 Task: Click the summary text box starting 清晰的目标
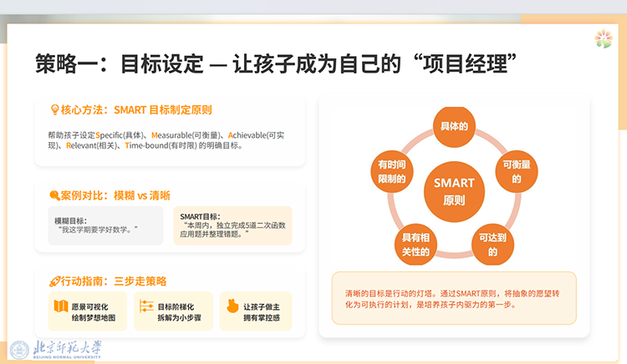click(x=454, y=299)
